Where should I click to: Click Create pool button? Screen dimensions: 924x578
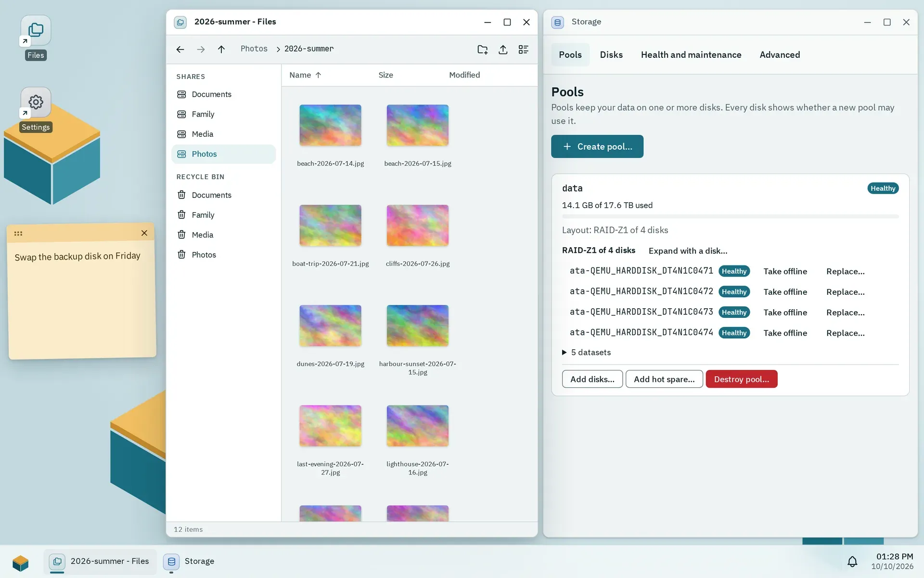coord(597,146)
